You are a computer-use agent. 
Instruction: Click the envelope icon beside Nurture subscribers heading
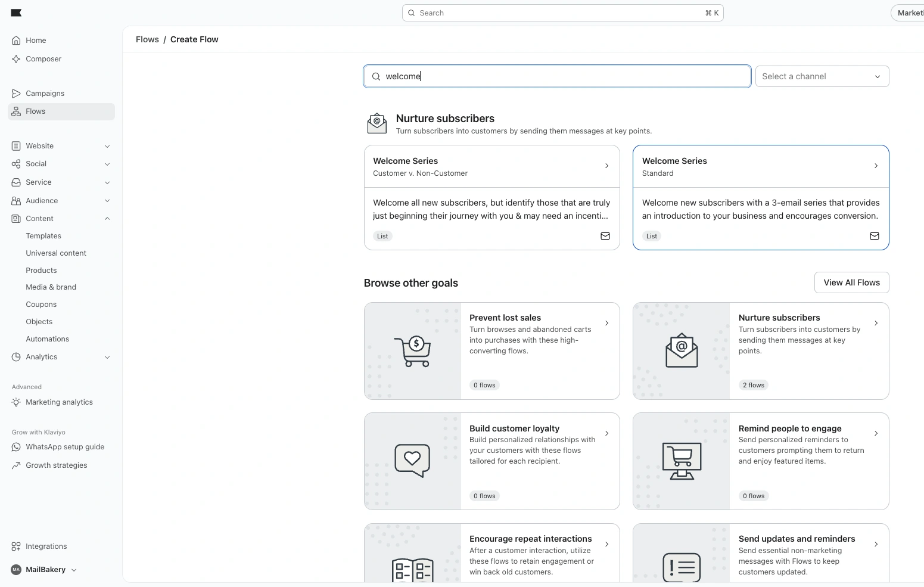point(377,123)
